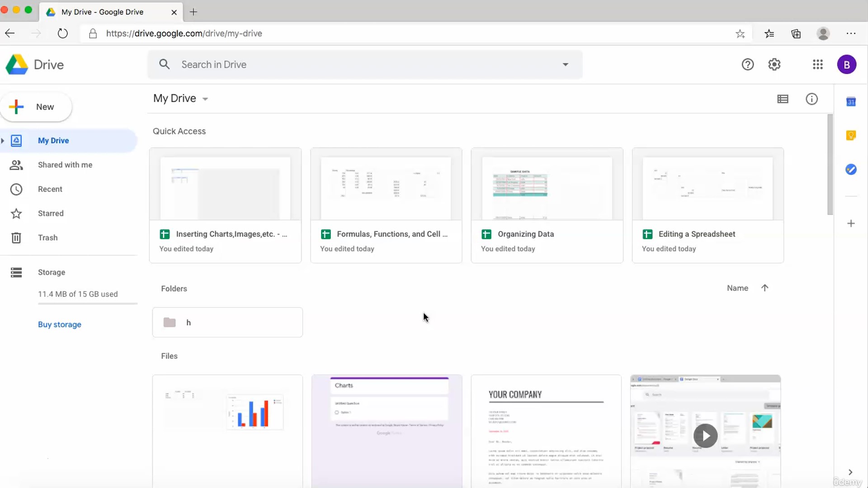868x488 pixels.
Task: Open Organizing Data quick access file
Action: [547, 206]
